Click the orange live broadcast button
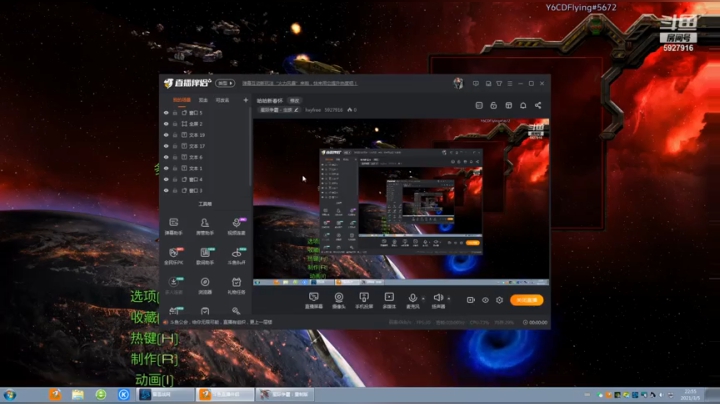This screenshot has width=720, height=404. point(527,300)
